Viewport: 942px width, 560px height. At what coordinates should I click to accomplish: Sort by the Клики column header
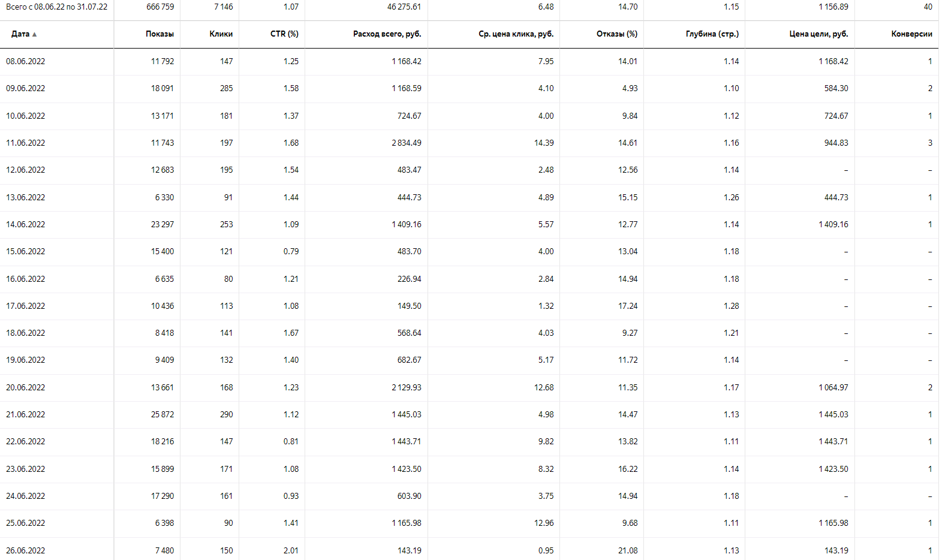pyautogui.click(x=221, y=34)
